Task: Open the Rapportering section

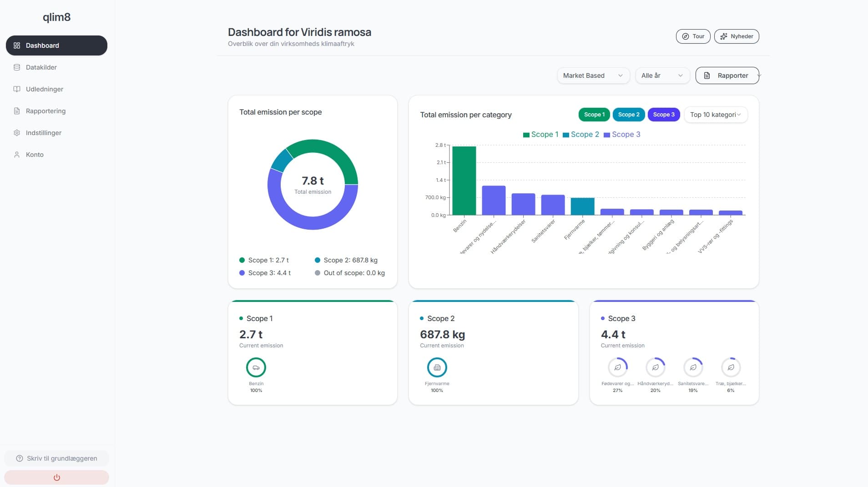Action: point(56,111)
